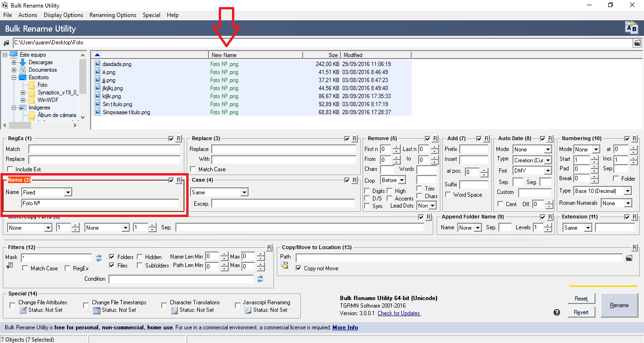This screenshot has height=343, width=644.
Task: Click the Revert button
Action: click(x=581, y=312)
